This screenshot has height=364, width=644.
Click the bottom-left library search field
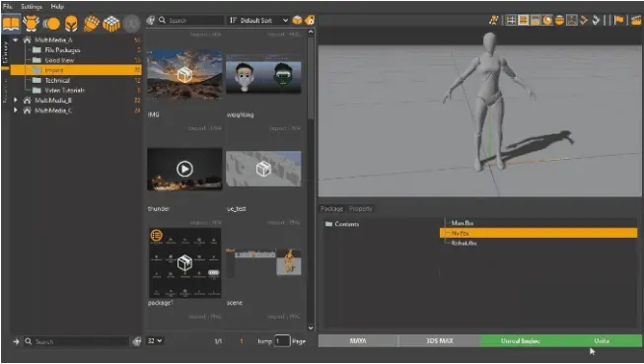76,341
